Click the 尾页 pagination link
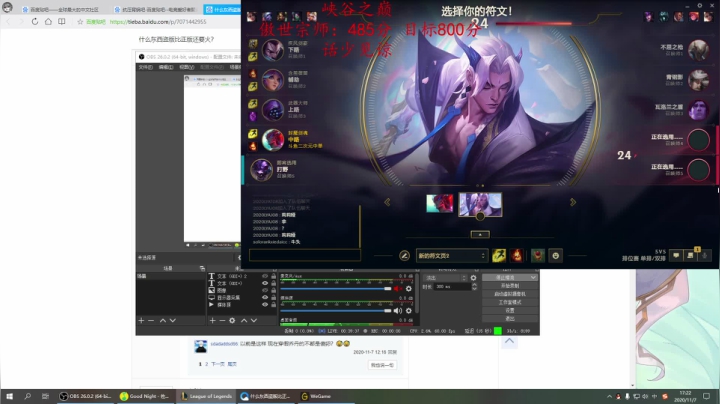This screenshot has height=404, width=720. [232, 364]
